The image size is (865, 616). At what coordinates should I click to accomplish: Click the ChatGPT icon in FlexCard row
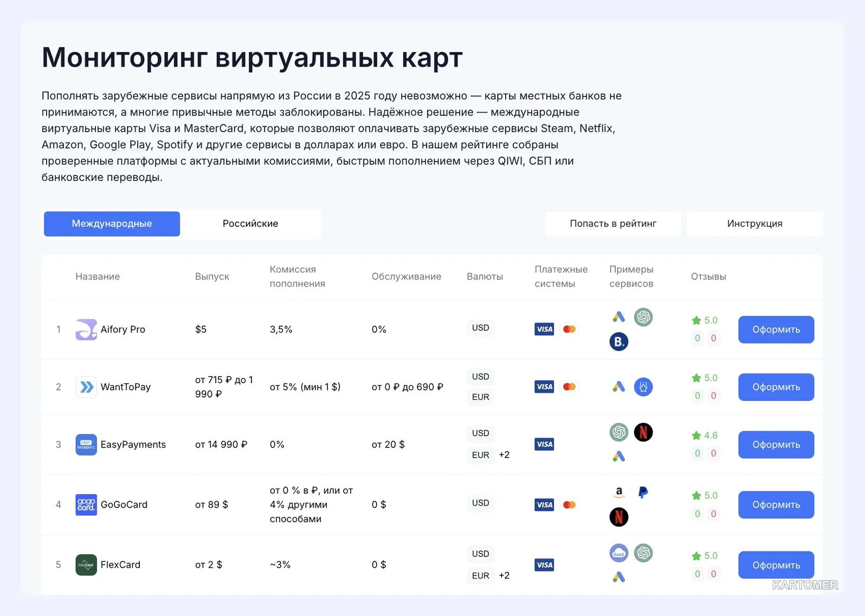(x=643, y=553)
